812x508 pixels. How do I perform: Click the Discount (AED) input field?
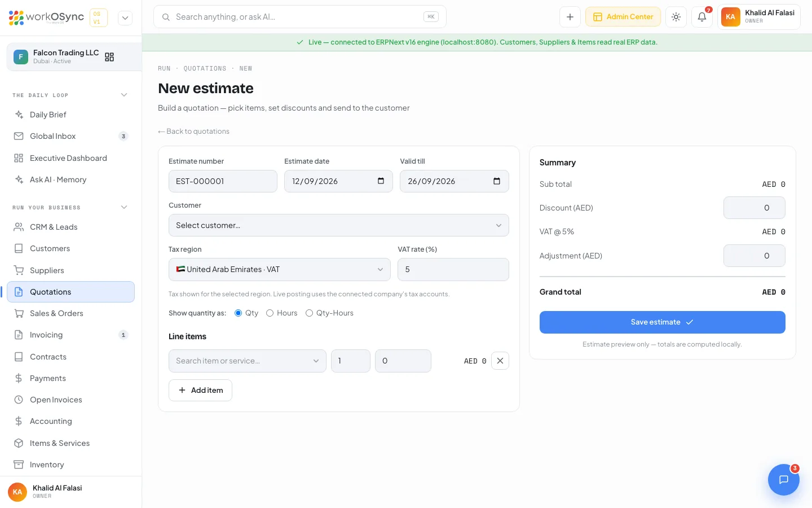[x=754, y=208]
